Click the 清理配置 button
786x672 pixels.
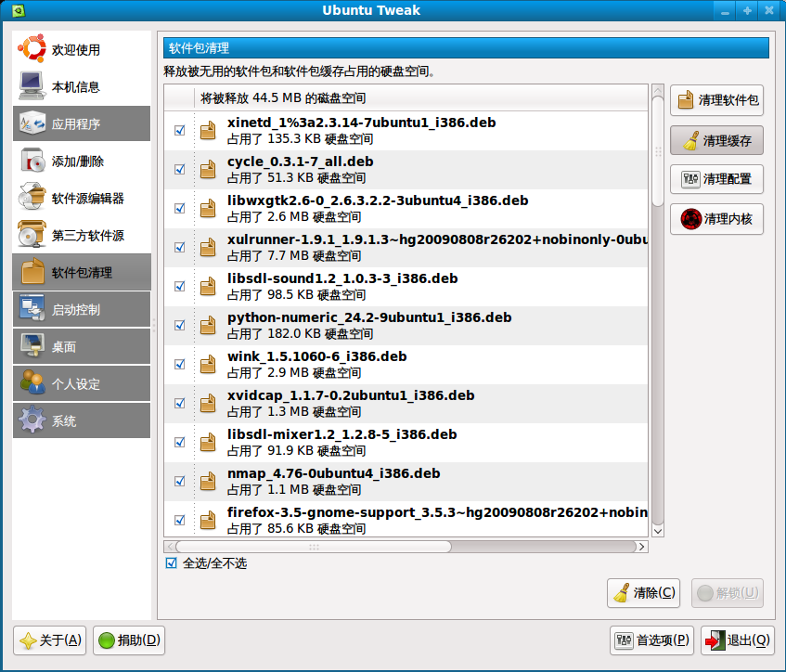point(716,179)
